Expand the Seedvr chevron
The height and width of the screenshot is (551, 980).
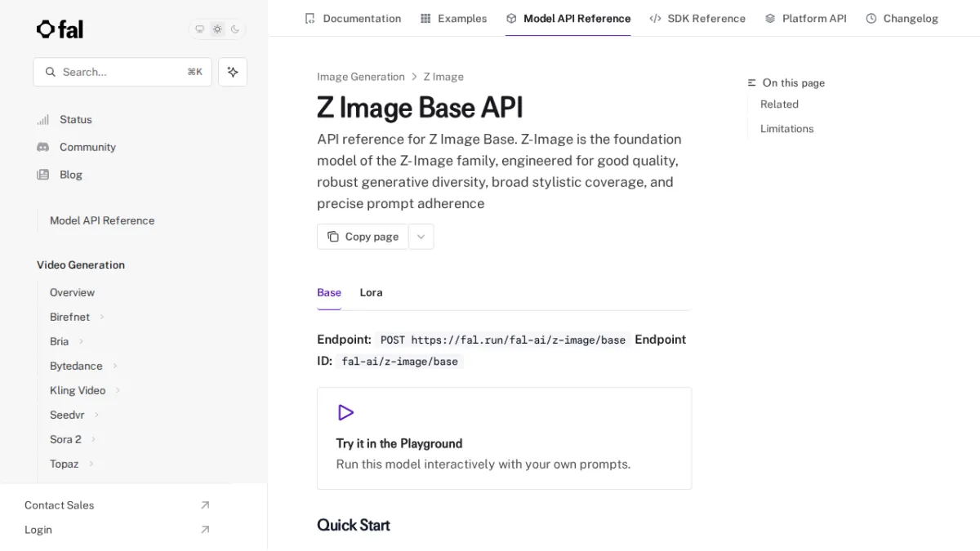click(96, 415)
